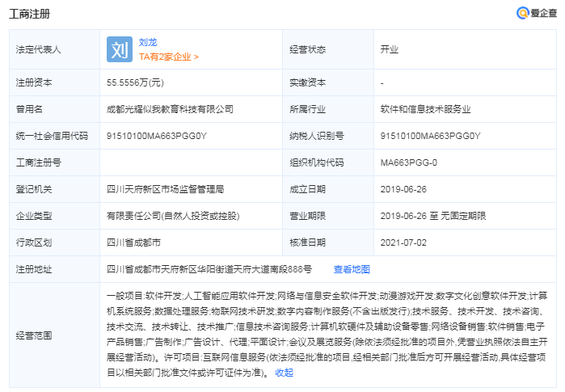Select establishment date 2019-06-26

click(403, 189)
